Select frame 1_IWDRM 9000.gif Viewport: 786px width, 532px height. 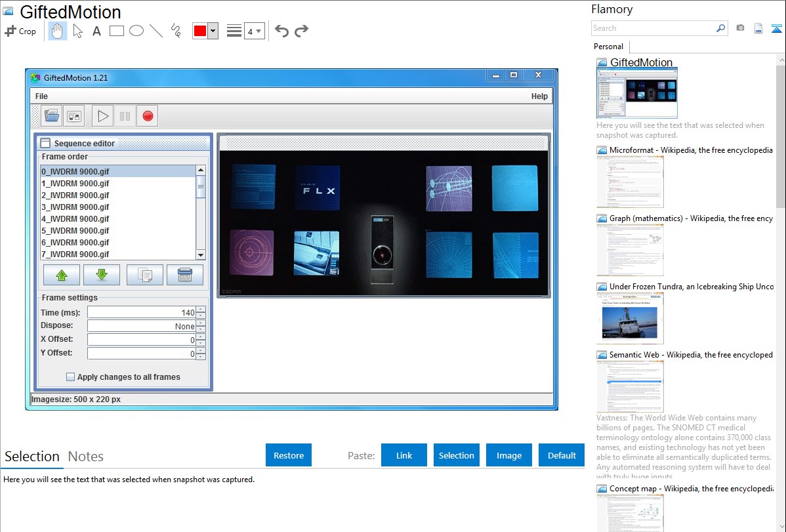(x=118, y=184)
